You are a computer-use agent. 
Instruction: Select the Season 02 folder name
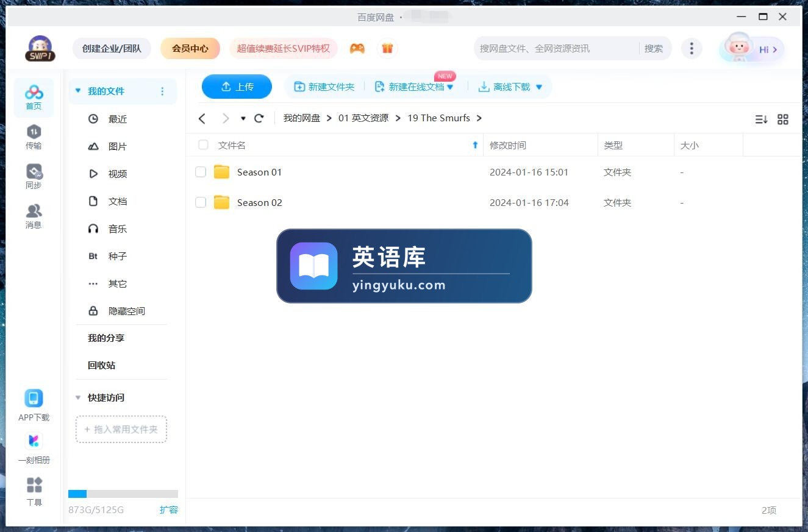[x=260, y=202]
